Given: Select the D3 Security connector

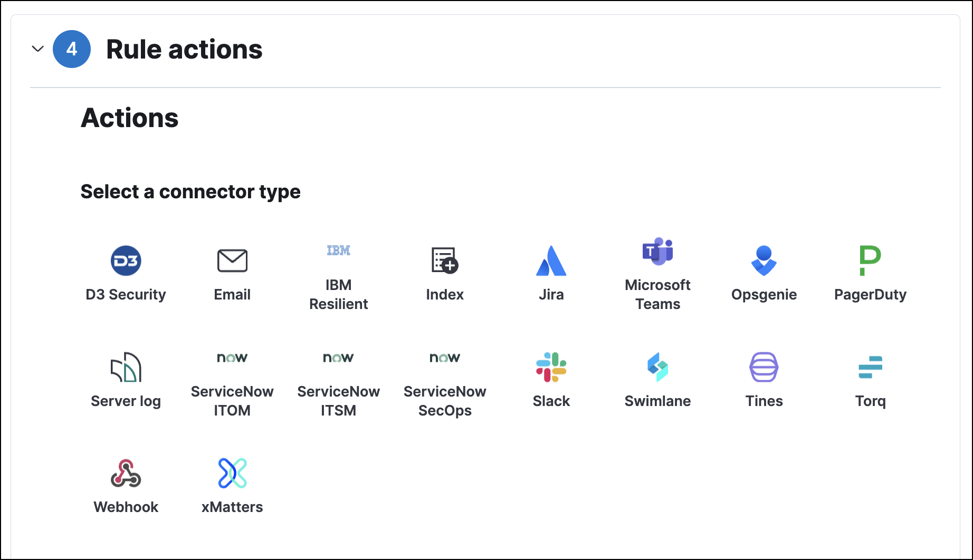Looking at the screenshot, I should pyautogui.click(x=126, y=272).
